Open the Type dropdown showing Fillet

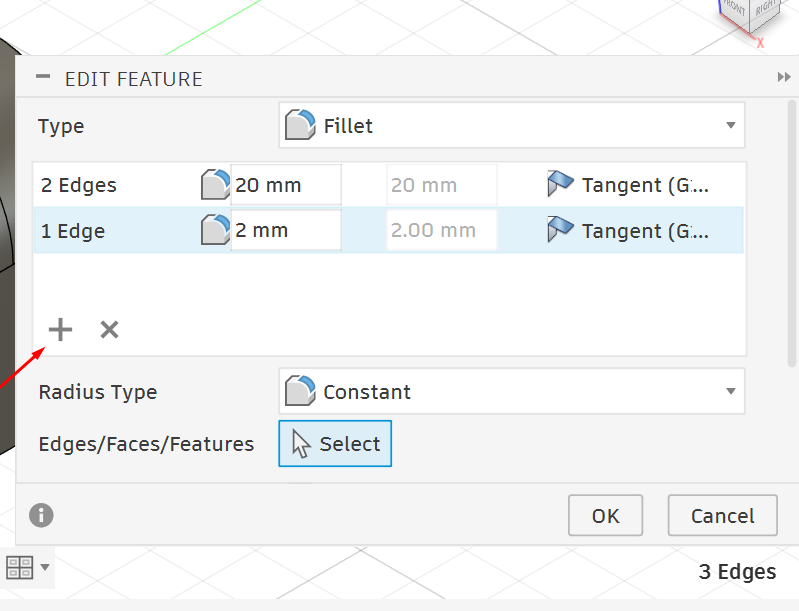[x=512, y=125]
